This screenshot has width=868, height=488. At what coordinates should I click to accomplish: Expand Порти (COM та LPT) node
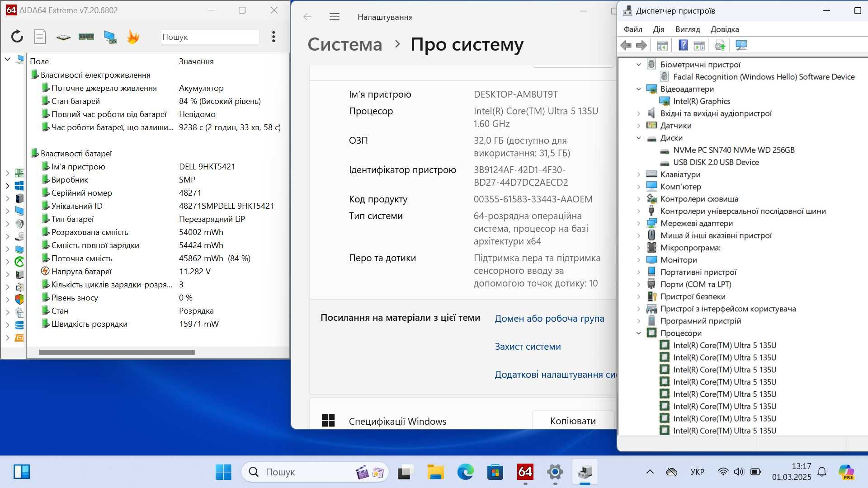639,284
